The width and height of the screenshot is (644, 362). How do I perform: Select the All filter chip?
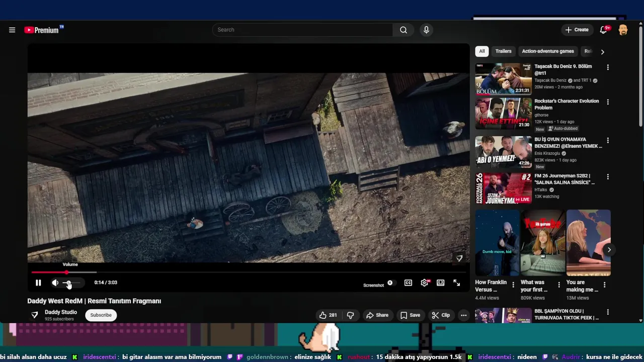click(482, 51)
